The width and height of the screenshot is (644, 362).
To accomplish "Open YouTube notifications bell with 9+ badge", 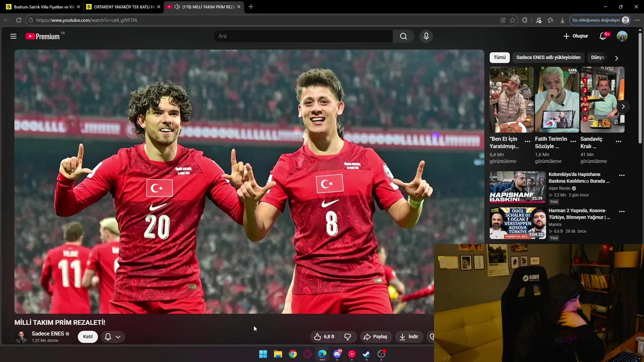I will (603, 36).
